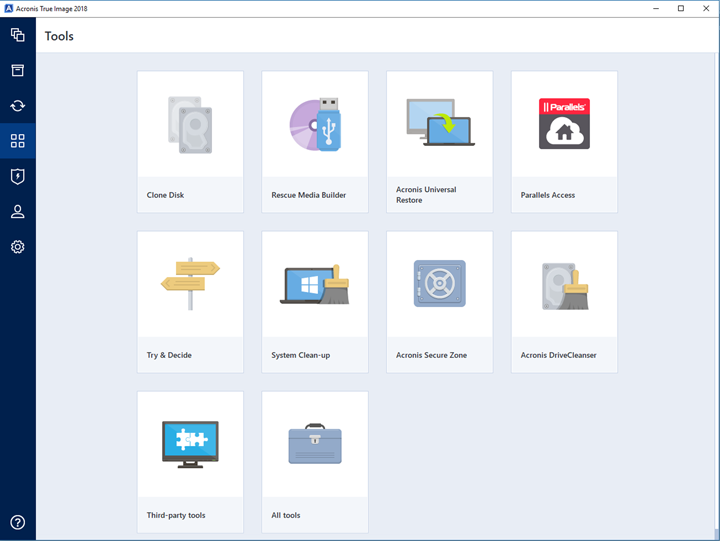
Task: Open the Backup section in sidebar
Action: 17,35
